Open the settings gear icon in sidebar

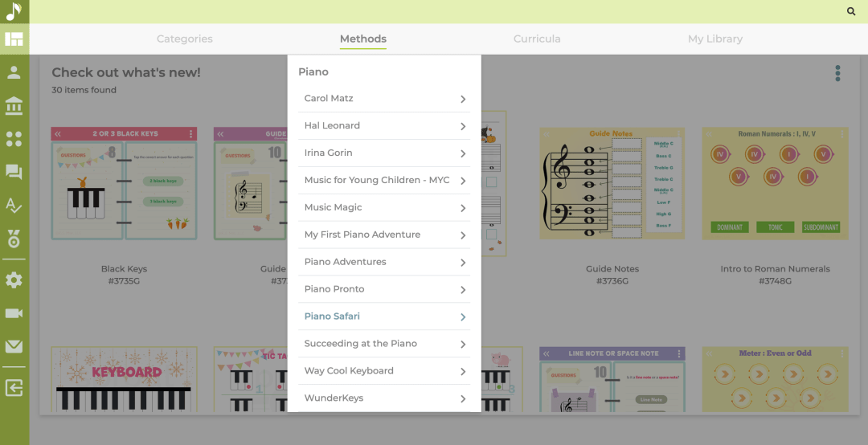click(14, 280)
